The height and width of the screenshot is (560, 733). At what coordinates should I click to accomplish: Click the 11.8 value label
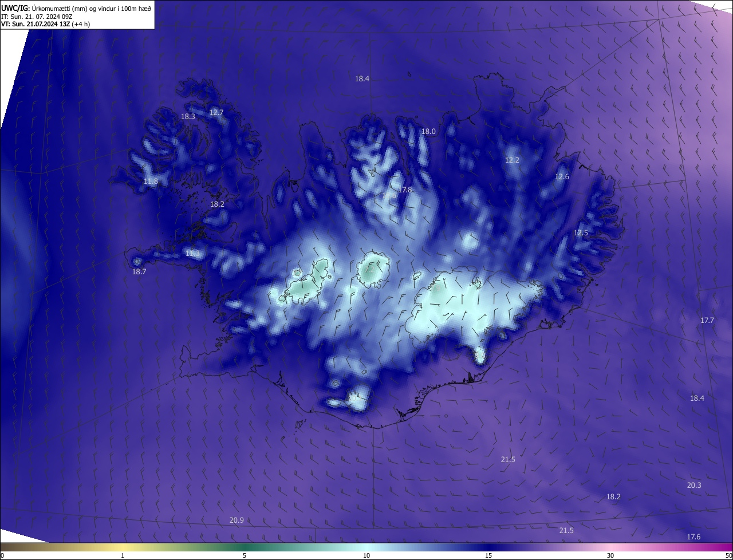(151, 182)
